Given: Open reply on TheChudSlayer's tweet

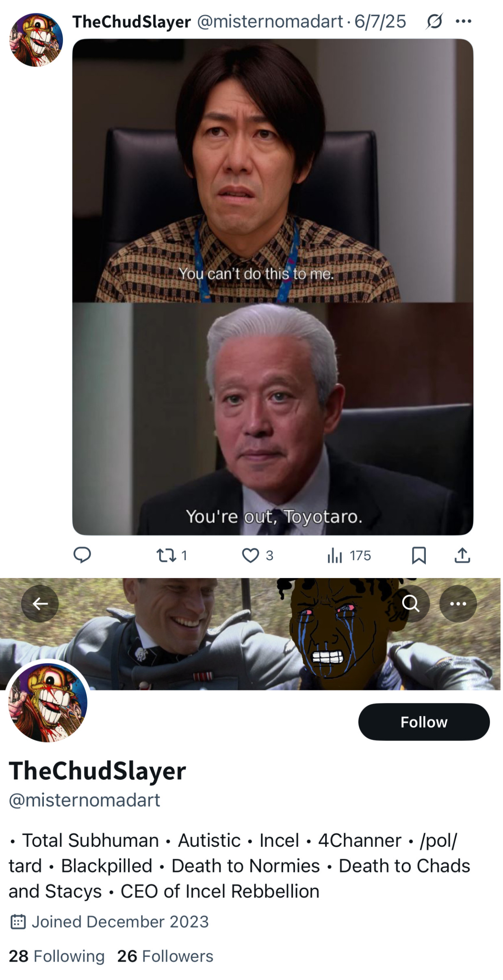Looking at the screenshot, I should coord(82,555).
